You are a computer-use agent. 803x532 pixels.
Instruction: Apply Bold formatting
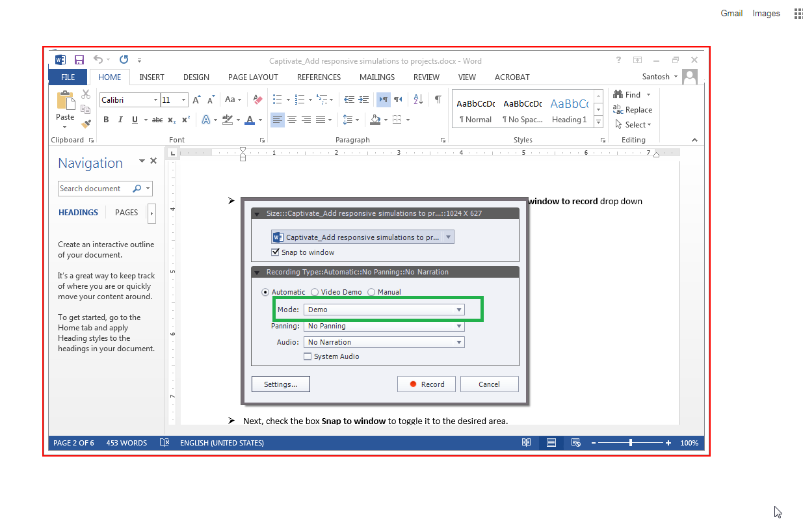tap(106, 120)
